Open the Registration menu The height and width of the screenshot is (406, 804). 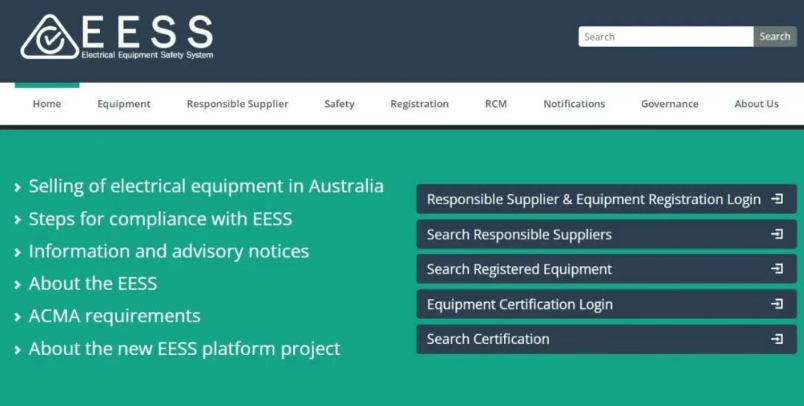pyautogui.click(x=419, y=104)
